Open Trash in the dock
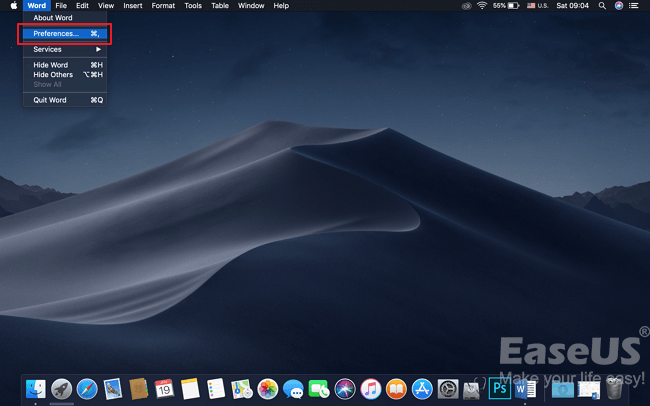The image size is (650, 406). pos(614,389)
